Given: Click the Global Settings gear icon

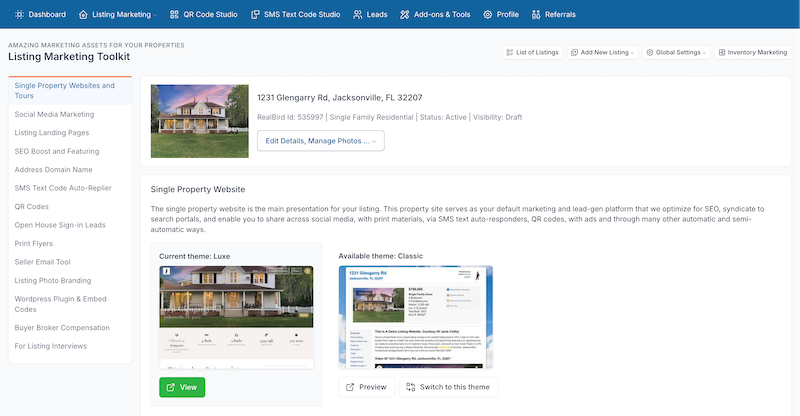Looking at the screenshot, I should pos(649,52).
